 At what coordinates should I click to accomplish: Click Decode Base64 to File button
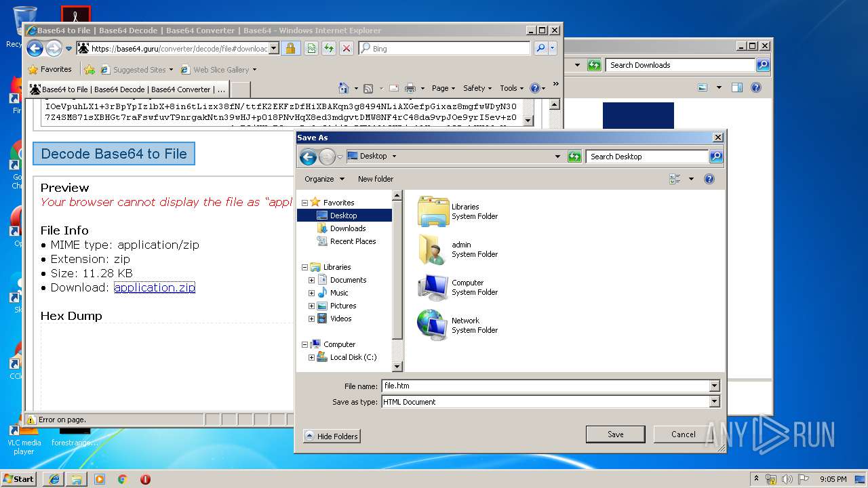click(x=114, y=154)
